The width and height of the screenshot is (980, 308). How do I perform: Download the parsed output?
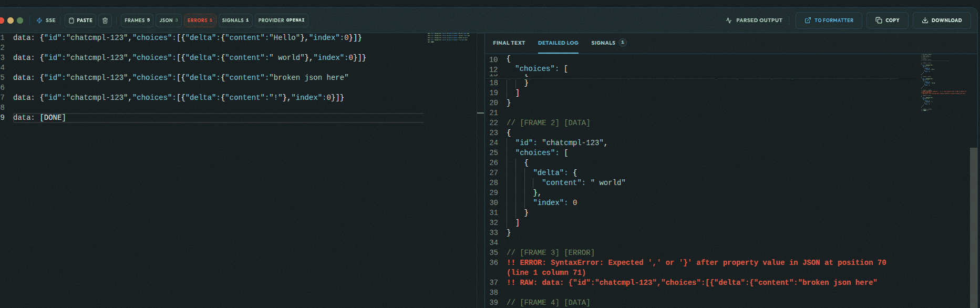pyautogui.click(x=942, y=20)
